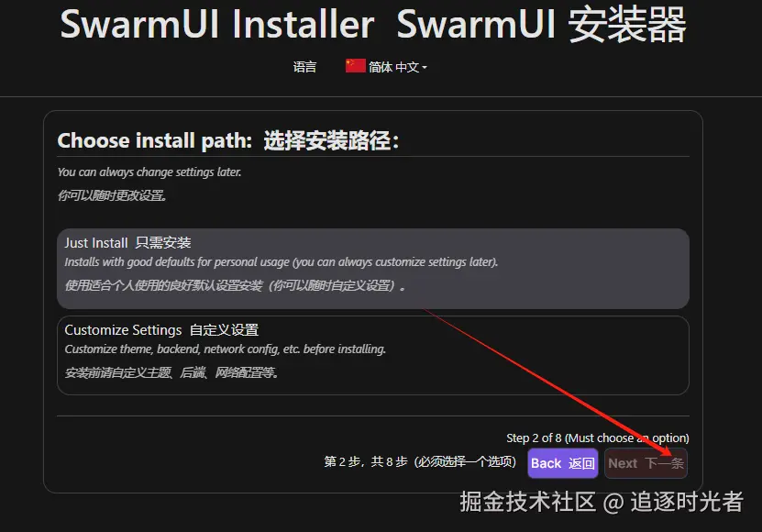Click the 'You can always change settings later' note
This screenshot has width=762, height=532.
pos(149,172)
